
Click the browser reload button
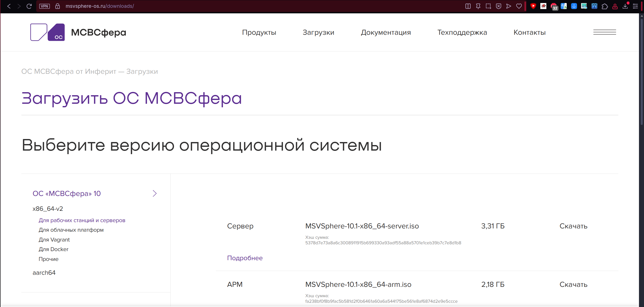point(29,6)
